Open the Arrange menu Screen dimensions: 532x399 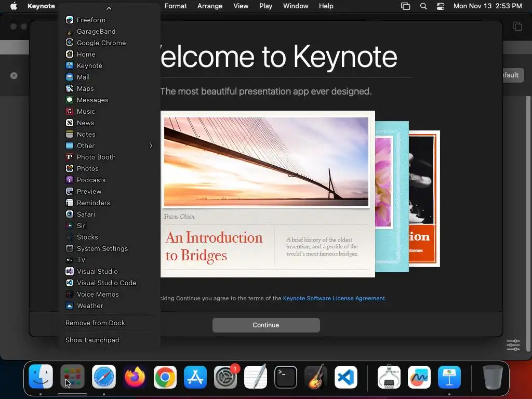point(210,6)
